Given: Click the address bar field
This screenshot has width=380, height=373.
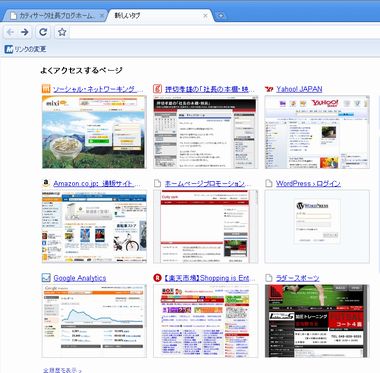Looking at the screenshot, I should pos(225,32).
